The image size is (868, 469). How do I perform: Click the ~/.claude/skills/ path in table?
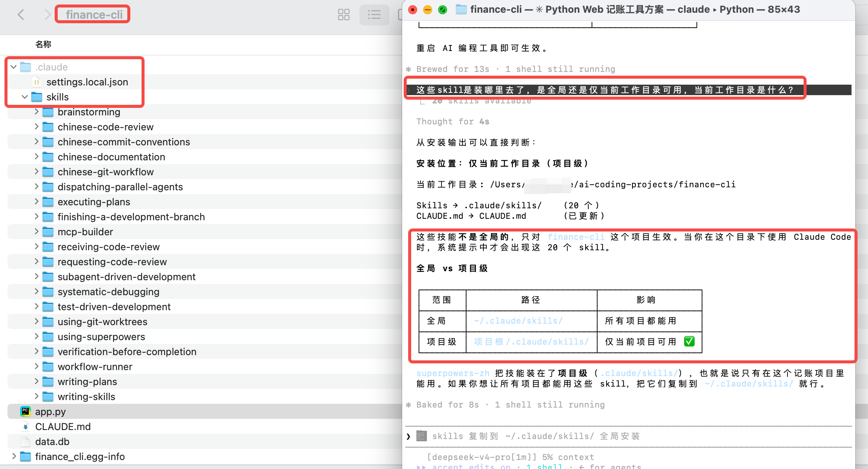[x=518, y=321]
